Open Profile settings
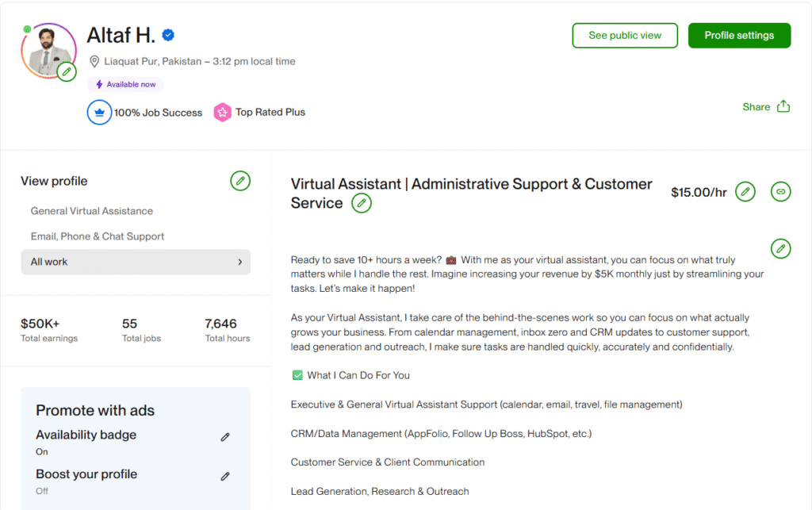 click(739, 36)
